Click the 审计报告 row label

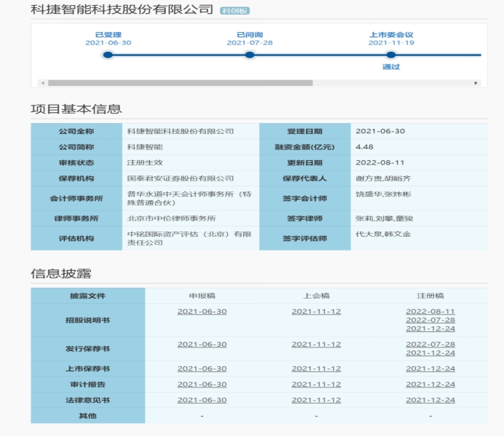click(x=87, y=385)
